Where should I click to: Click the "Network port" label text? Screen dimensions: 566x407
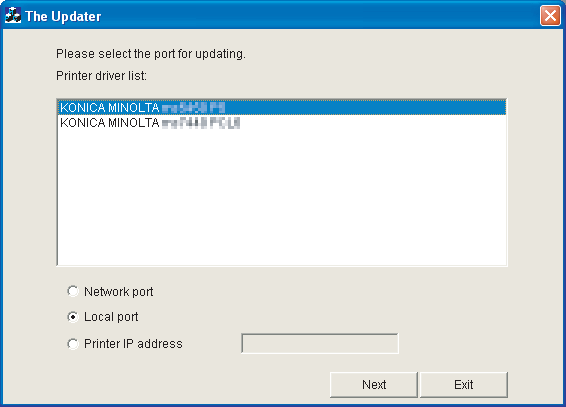point(118,292)
